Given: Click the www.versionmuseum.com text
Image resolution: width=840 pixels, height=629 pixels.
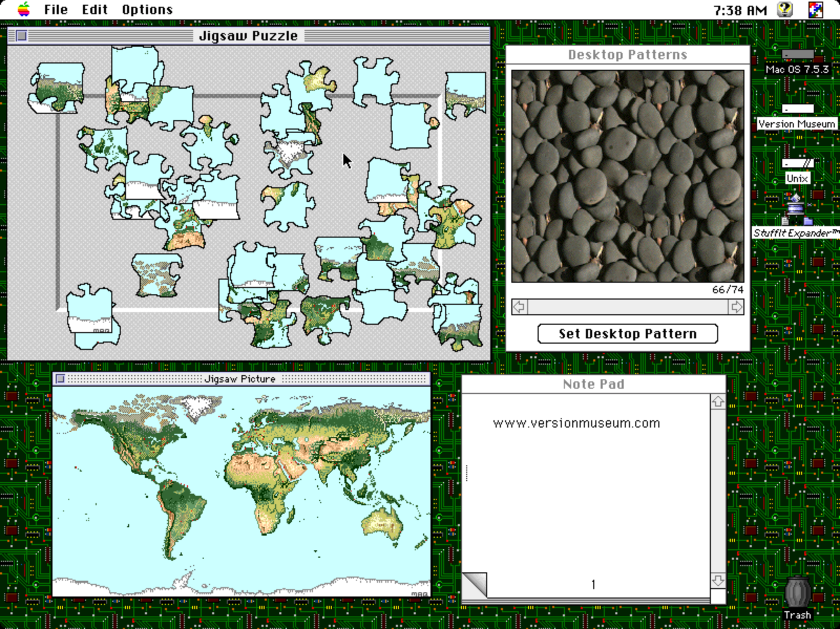Looking at the screenshot, I should point(576,423).
